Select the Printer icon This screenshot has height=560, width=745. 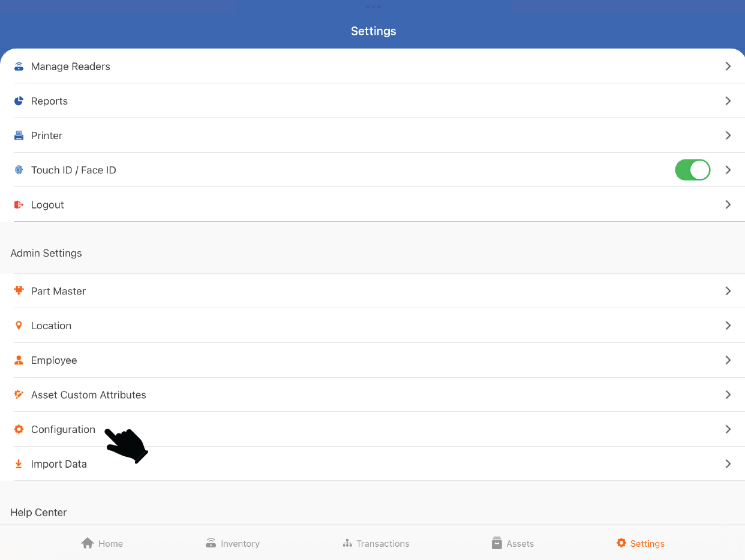point(19,136)
